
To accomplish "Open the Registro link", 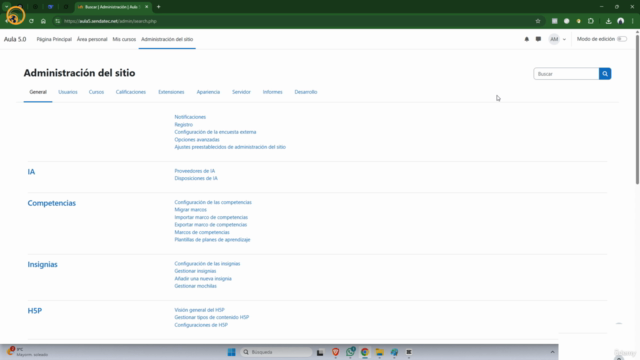I will click(184, 124).
